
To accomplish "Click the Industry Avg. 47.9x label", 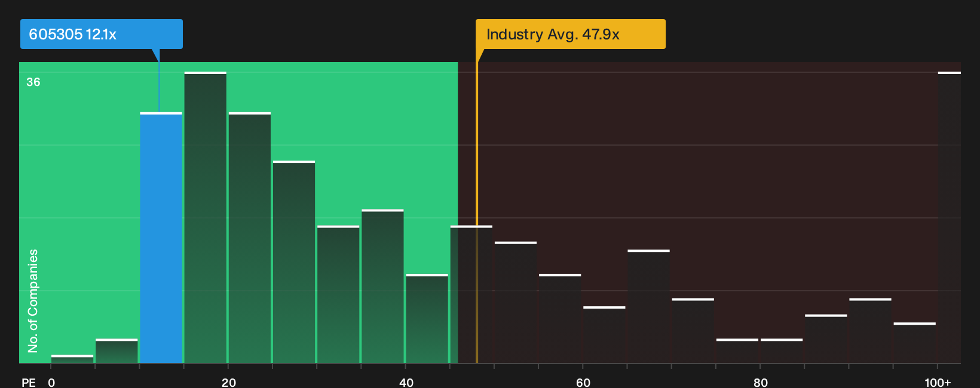I will pos(570,34).
